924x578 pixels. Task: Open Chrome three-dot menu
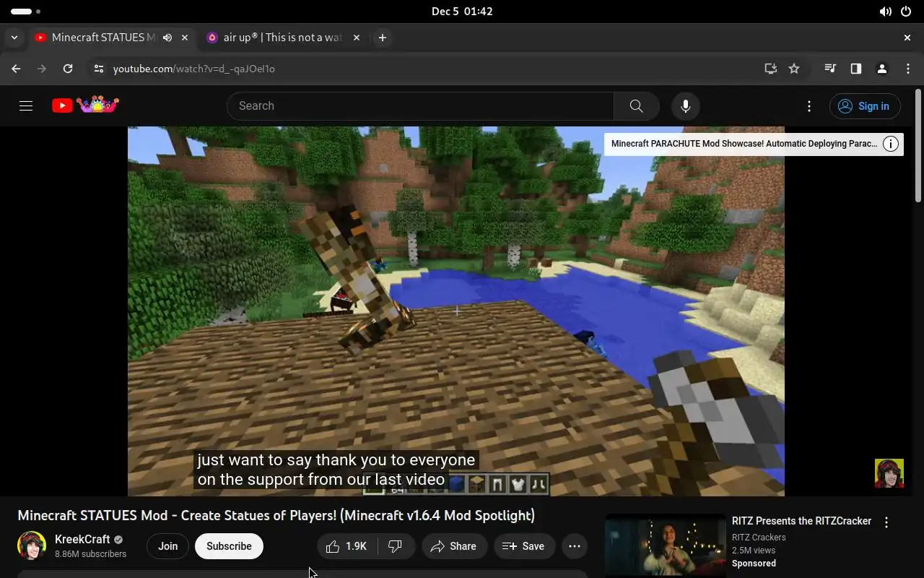pos(908,69)
